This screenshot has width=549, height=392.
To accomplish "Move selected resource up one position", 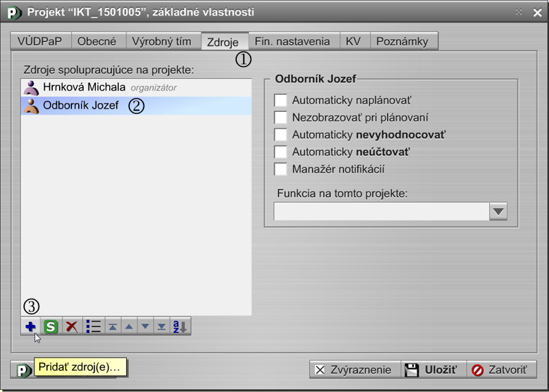I will point(129,327).
